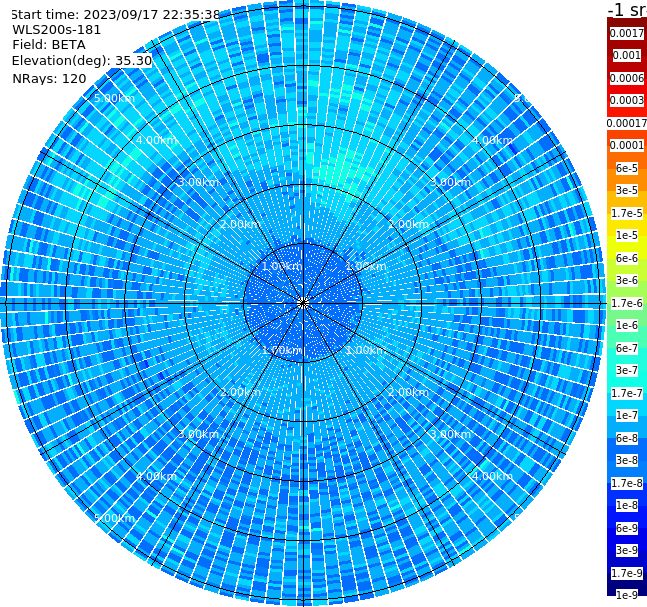Click the 2.00km ring label in lower-left quadrant
Screen dimensions: 647x607
tap(241, 392)
